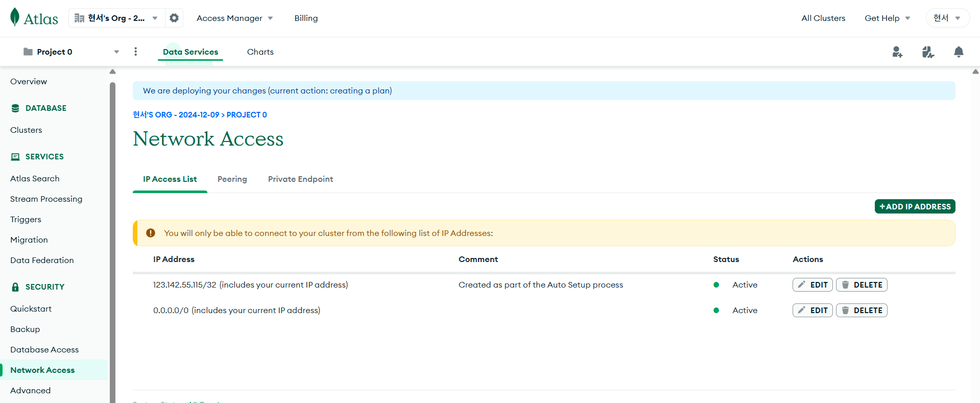The image size is (980, 403).
Task: Click the 0.0.0.0/0 IP address text
Action: click(171, 311)
